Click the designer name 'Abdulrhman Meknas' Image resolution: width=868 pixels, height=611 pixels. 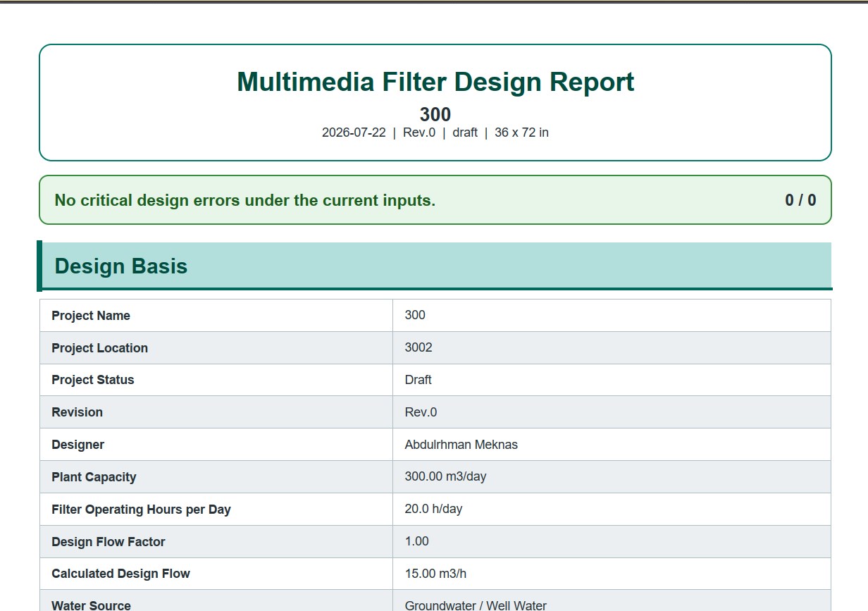pos(461,445)
